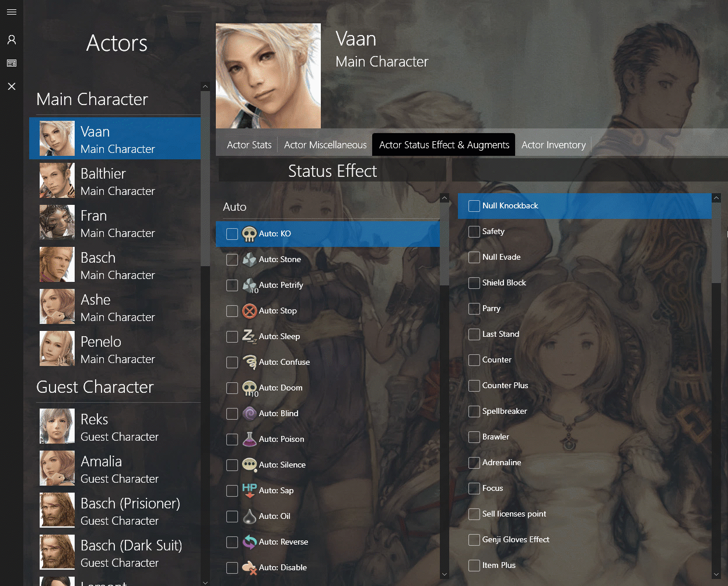This screenshot has width=728, height=586.
Task: Click the HP Sap status icon
Action: (249, 491)
